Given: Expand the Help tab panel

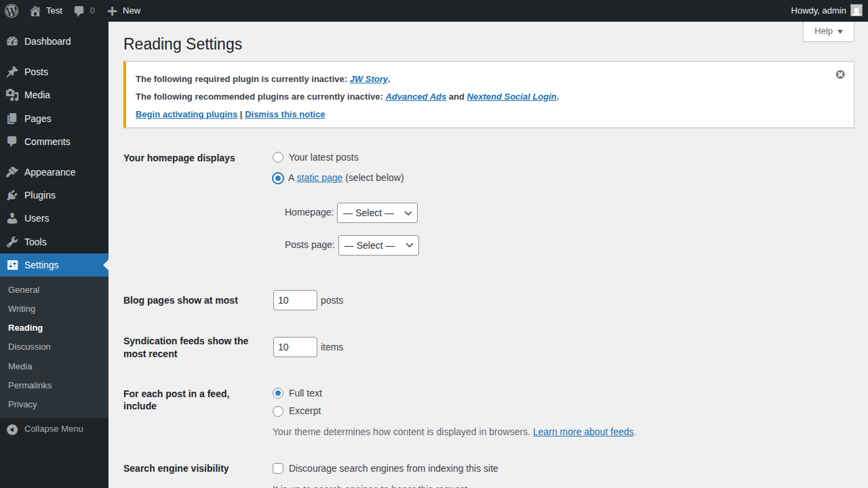Looking at the screenshot, I should point(828,31).
